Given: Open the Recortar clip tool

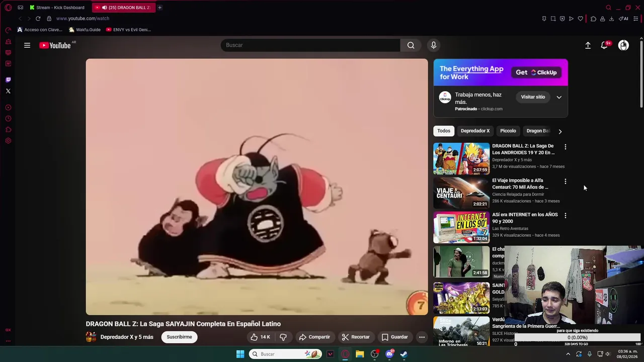Looking at the screenshot, I should click(x=356, y=337).
